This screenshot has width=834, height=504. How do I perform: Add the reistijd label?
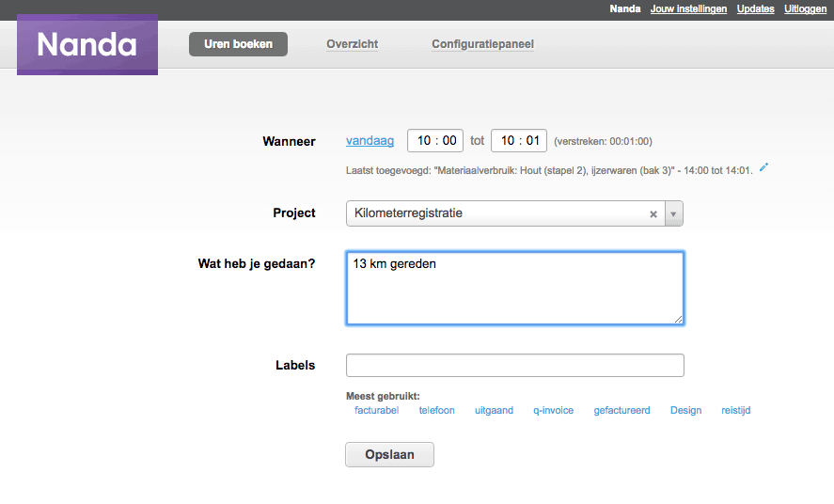pyautogui.click(x=735, y=410)
